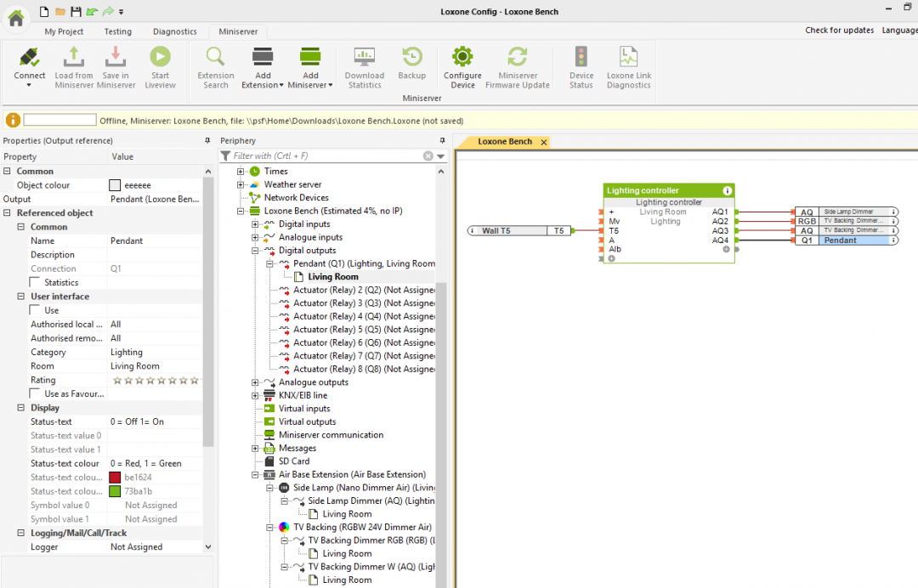This screenshot has width=918, height=588.
Task: Expand the Analogue outputs tree node
Action: click(253, 382)
